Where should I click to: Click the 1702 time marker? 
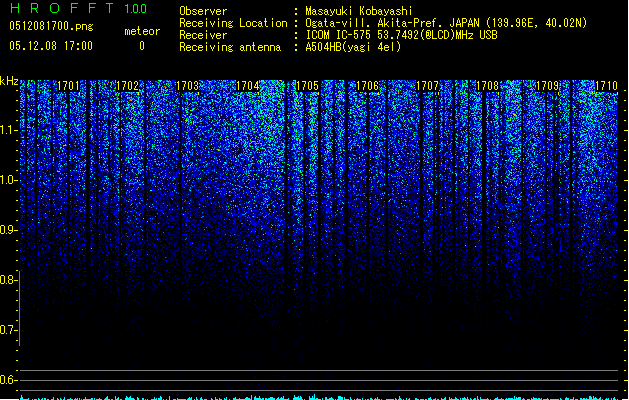[127, 86]
